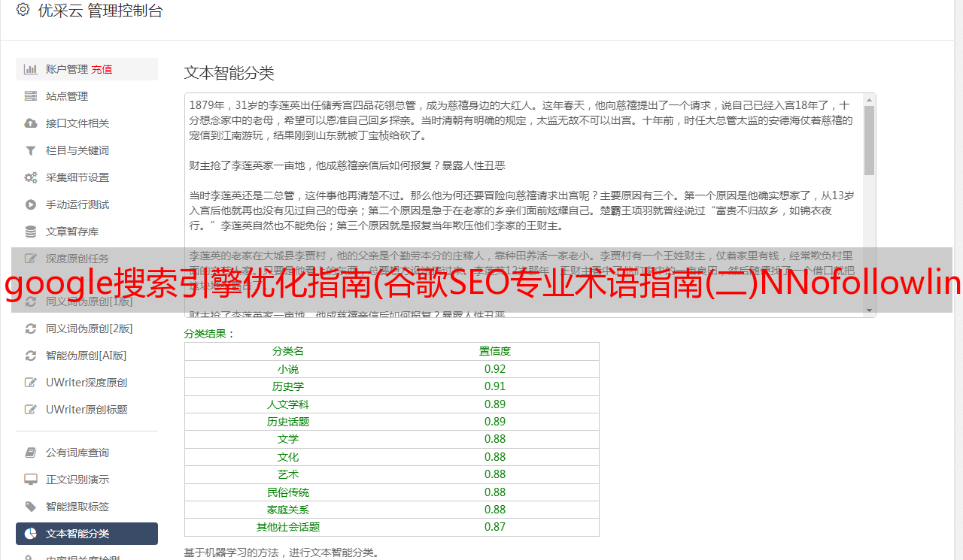963x560 pixels.
Task: Click the text area scrollbar thumb
Action: point(869,140)
